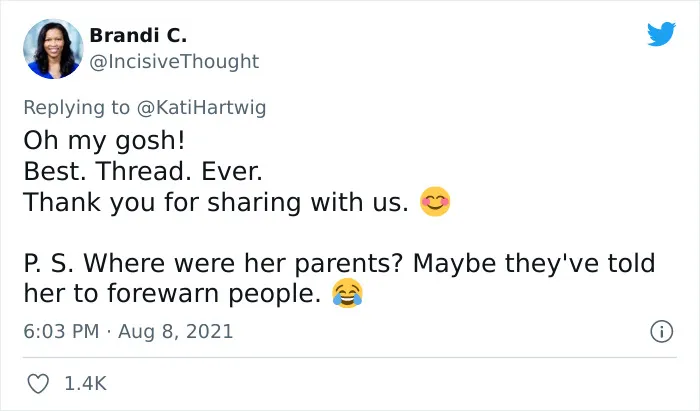This screenshot has width=700, height=411.
Task: Click the 'Maybe they've told' text
Action: (534, 263)
